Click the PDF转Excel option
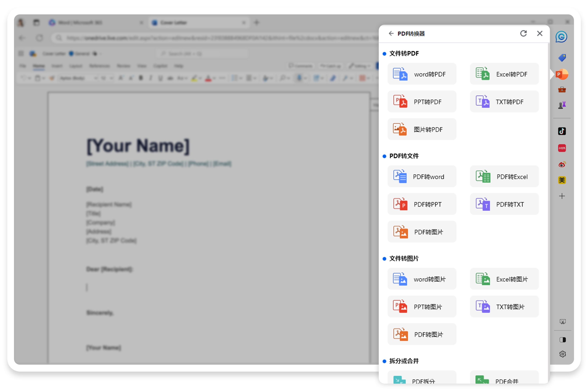The width and height of the screenshot is (588, 391). [x=504, y=177]
